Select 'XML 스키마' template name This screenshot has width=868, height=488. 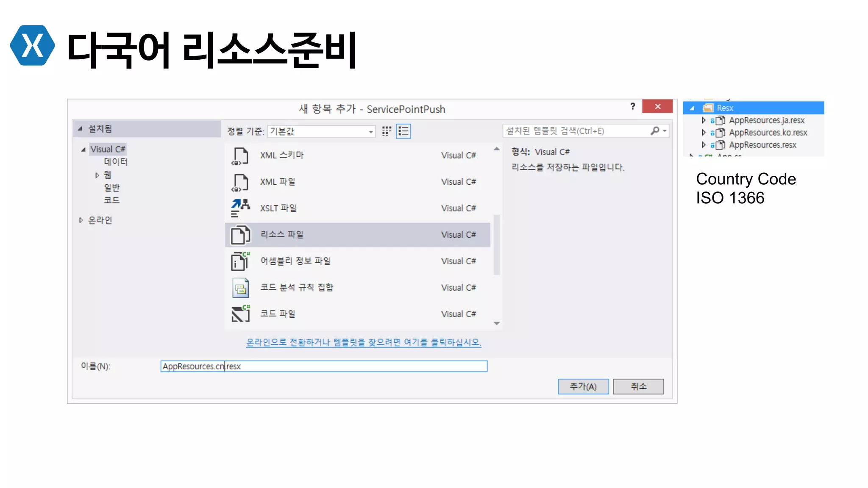pyautogui.click(x=282, y=155)
